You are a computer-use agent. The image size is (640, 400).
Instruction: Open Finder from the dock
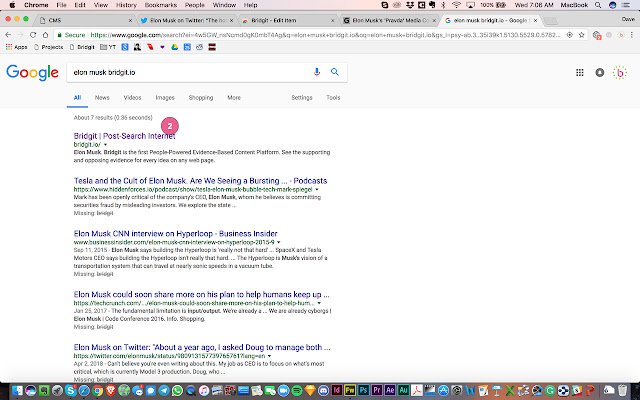[17, 391]
